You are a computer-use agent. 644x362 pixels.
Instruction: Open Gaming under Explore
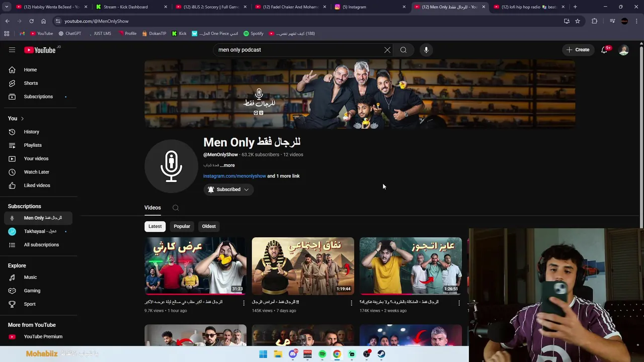[x=38, y=291]
